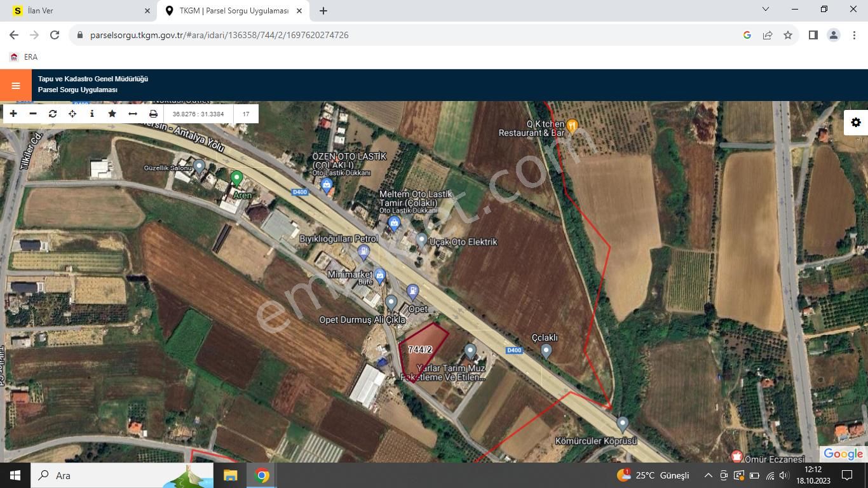Read the coordinates 36.8276 : 31.3384 field
This screenshot has height=488, width=868.
(198, 114)
